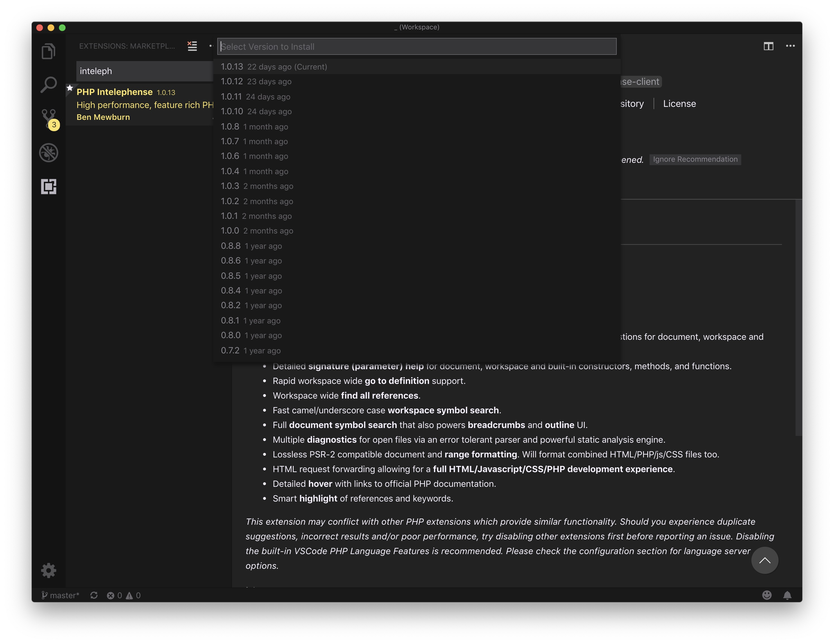The width and height of the screenshot is (834, 644).
Task: Choose version 1.0.0 from list
Action: 417,231
